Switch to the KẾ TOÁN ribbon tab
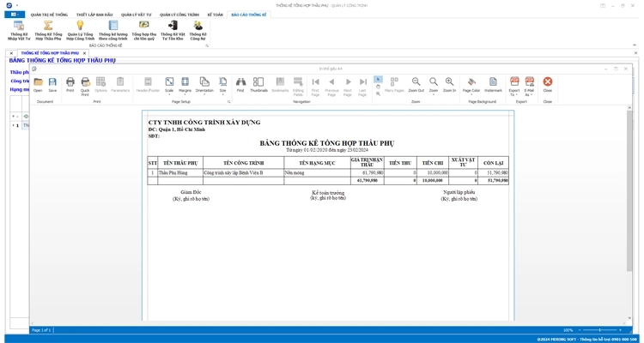Viewport: 644px width, 343px height. coord(215,15)
